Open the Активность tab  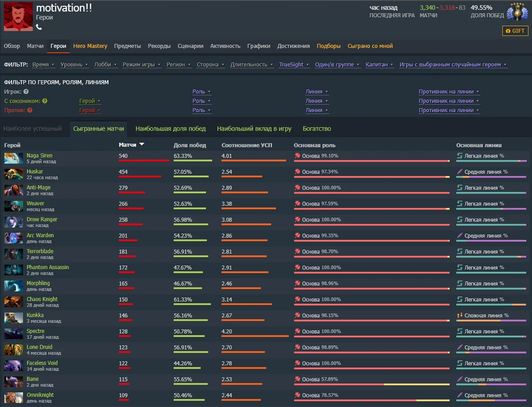[225, 46]
